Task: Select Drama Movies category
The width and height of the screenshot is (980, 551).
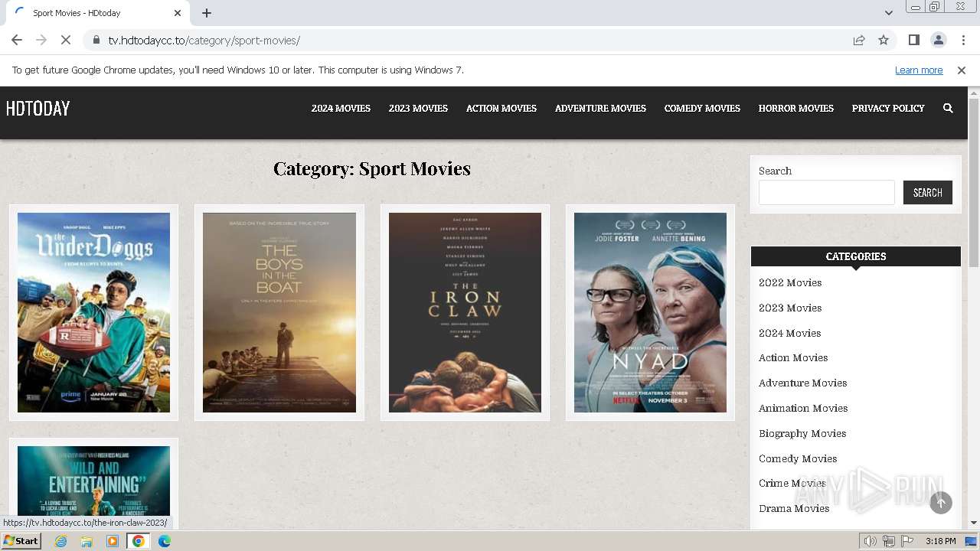Action: pyautogui.click(x=794, y=509)
